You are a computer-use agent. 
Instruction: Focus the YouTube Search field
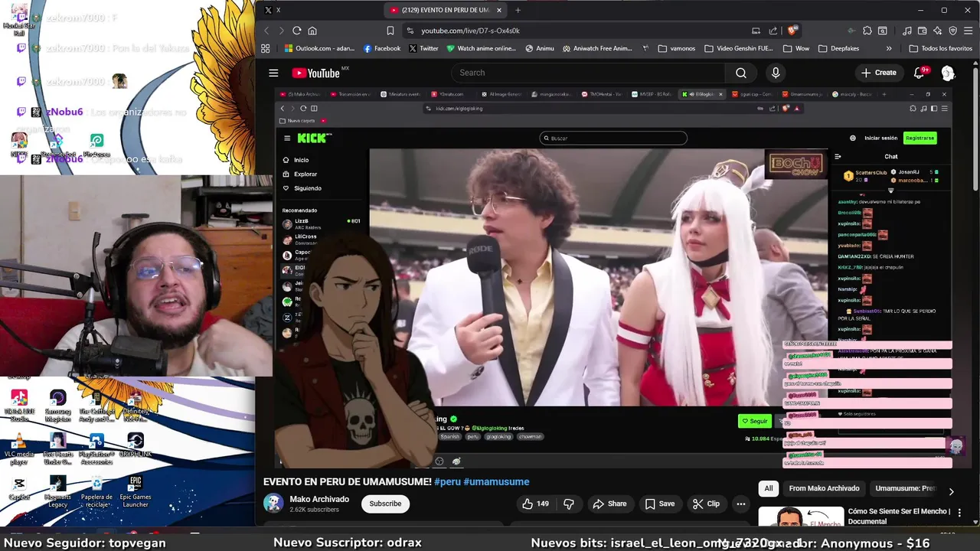tap(587, 73)
